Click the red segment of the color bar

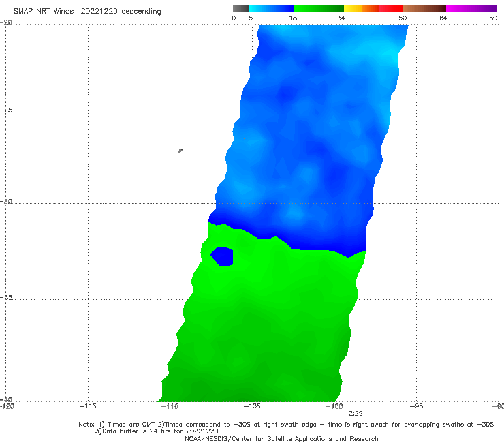pyautogui.click(x=391, y=8)
